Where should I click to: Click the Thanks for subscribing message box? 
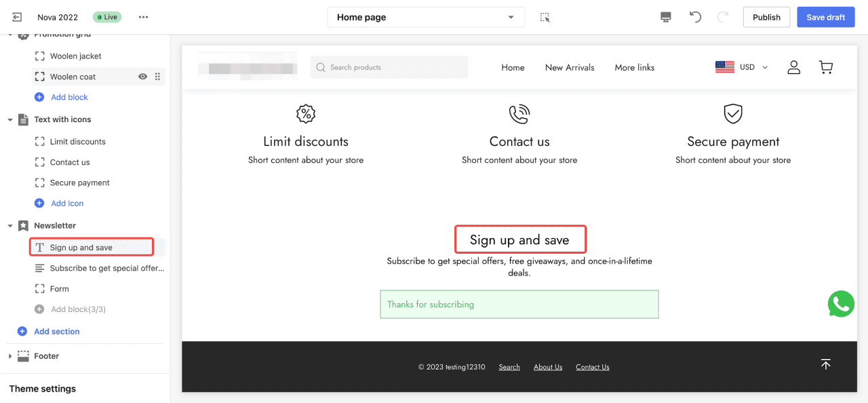click(x=519, y=304)
